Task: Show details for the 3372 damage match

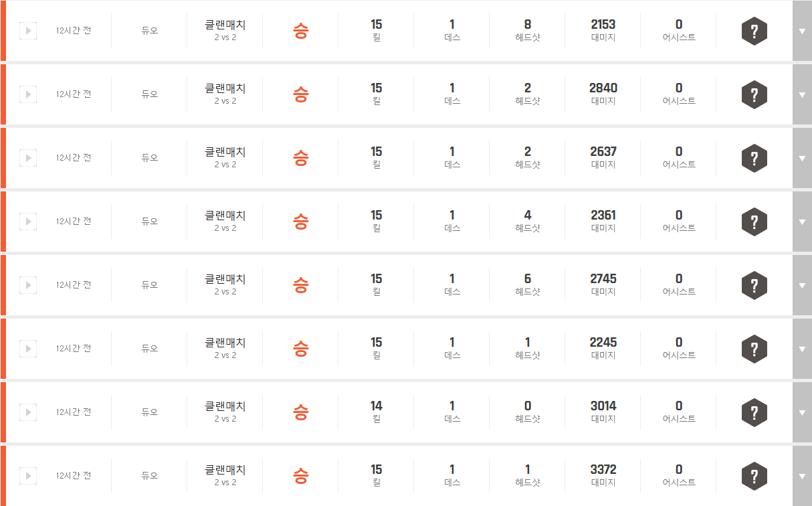Action: tap(802, 477)
